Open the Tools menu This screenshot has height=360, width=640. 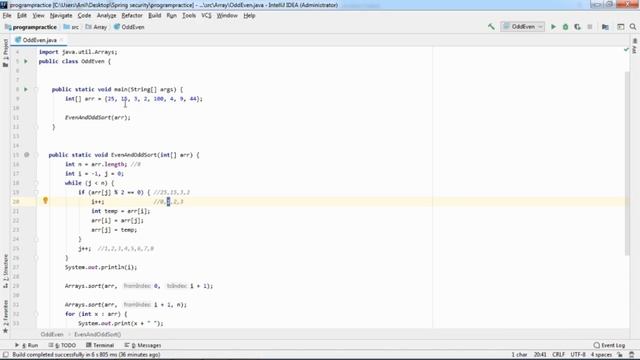(189, 16)
